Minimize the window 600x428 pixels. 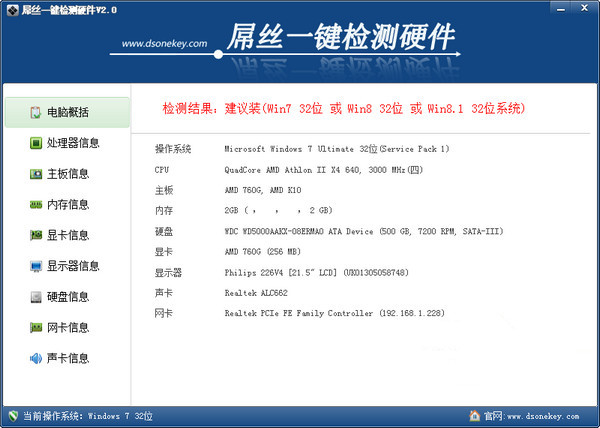[x=561, y=8]
